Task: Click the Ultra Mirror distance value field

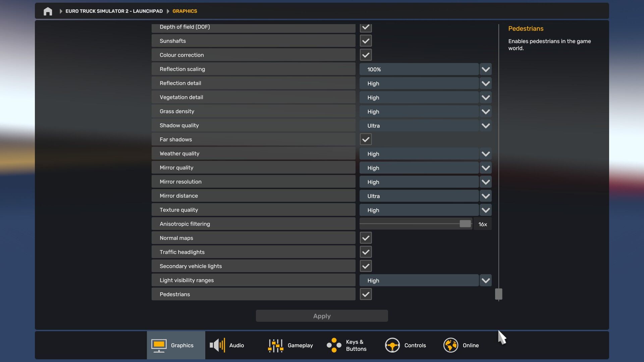Action: point(419,196)
